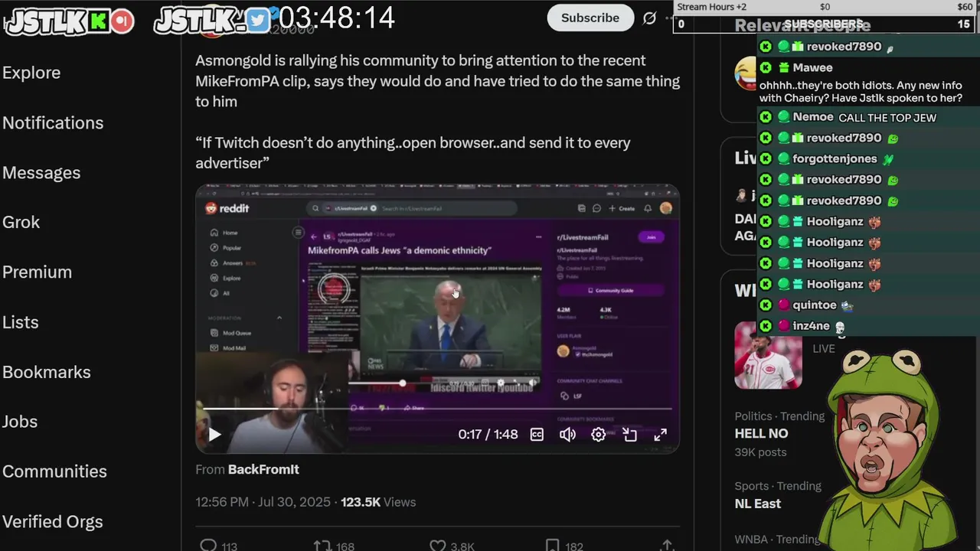Click the reply comment icon

pyautogui.click(x=208, y=545)
